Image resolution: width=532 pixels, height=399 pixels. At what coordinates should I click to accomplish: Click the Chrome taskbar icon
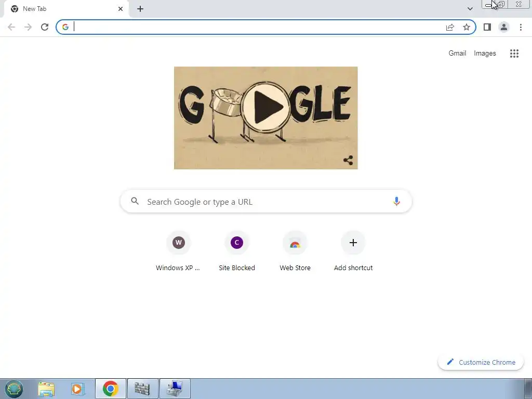click(x=111, y=389)
